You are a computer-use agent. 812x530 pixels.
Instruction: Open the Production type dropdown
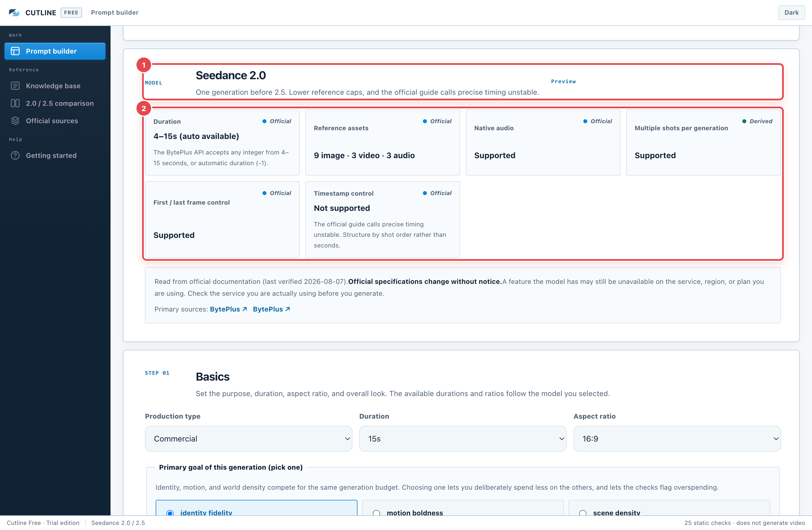point(248,439)
